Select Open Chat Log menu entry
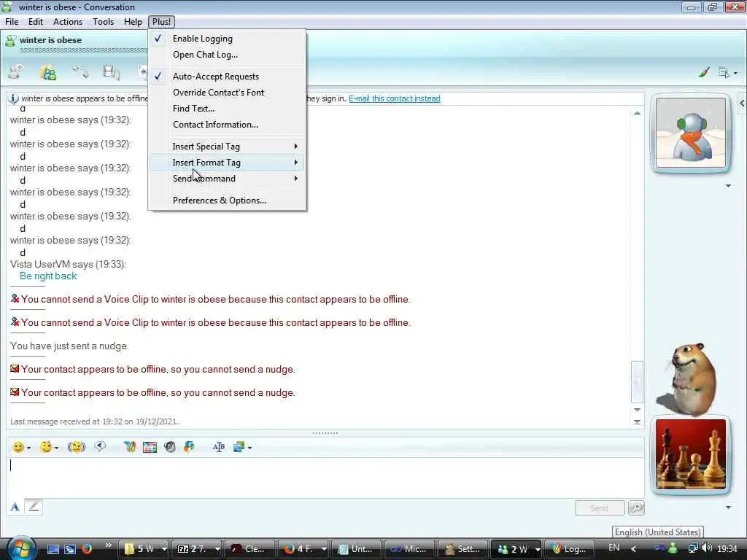The image size is (747, 560). 227,55
